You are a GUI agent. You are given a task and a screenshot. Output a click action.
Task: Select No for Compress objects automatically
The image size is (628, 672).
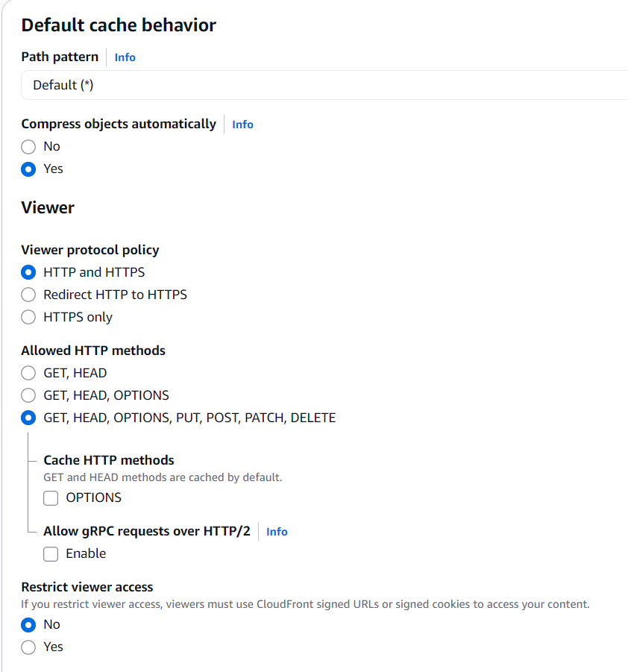click(x=28, y=147)
